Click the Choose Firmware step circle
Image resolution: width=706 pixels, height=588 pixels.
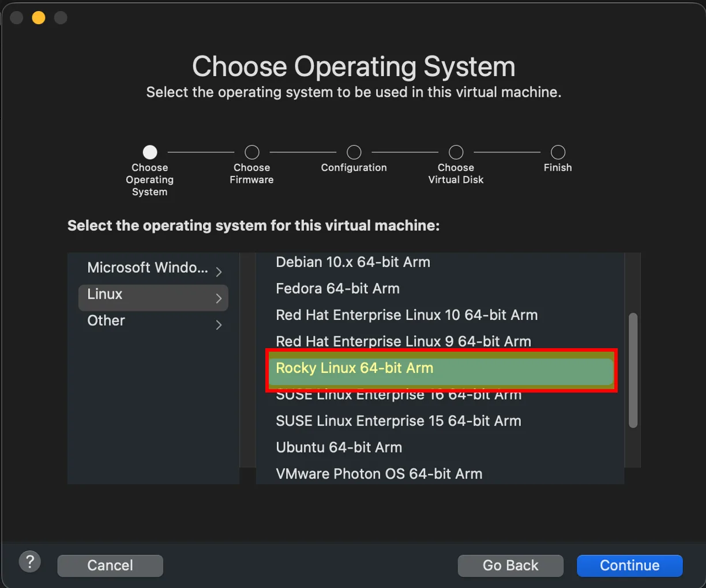[252, 152]
